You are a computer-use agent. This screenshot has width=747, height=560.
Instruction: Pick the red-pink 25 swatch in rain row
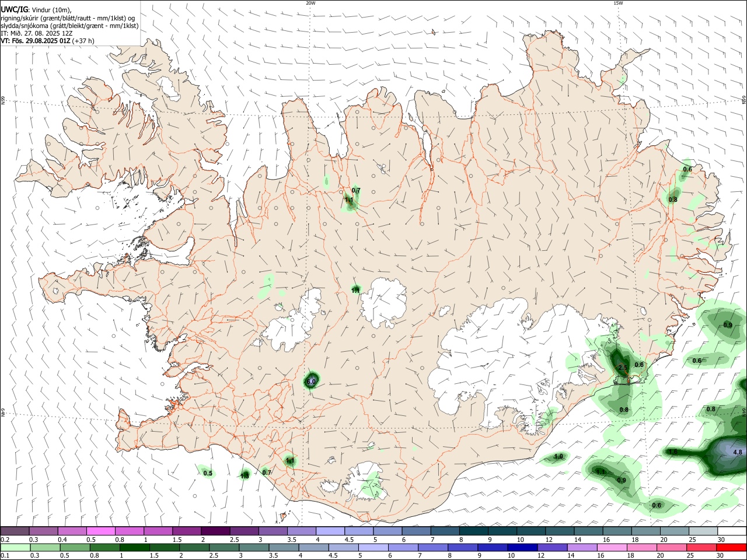pos(701,547)
